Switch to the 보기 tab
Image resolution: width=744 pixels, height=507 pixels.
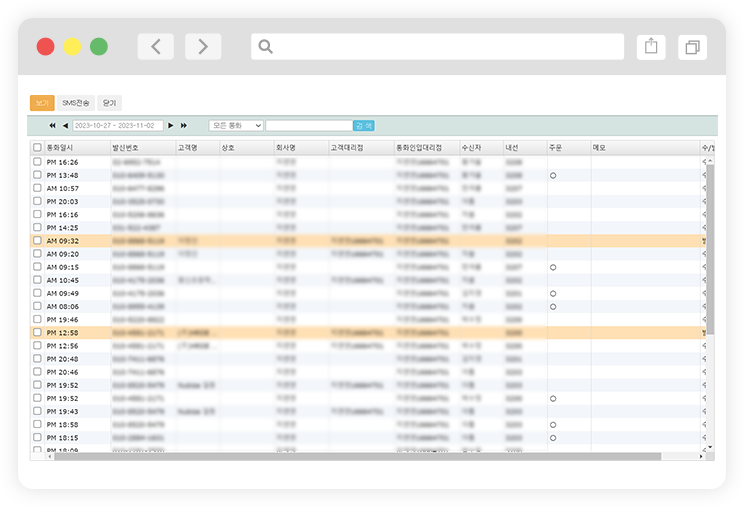click(x=42, y=103)
